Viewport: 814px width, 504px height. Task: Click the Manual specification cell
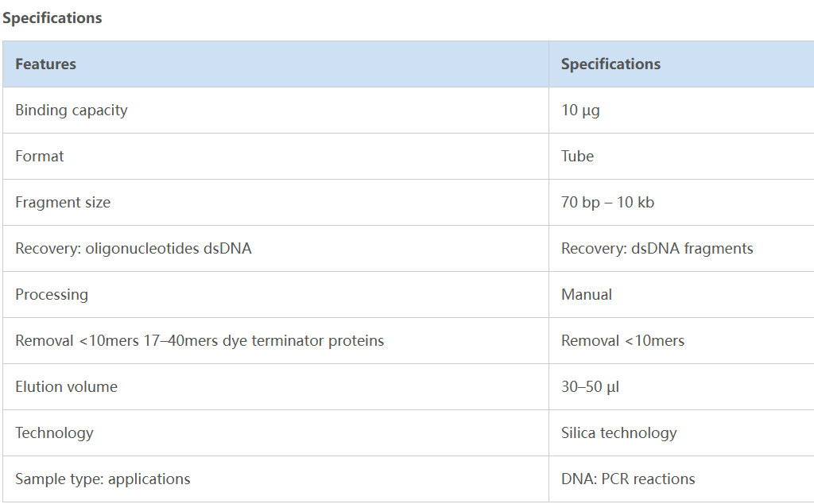pyautogui.click(x=587, y=295)
